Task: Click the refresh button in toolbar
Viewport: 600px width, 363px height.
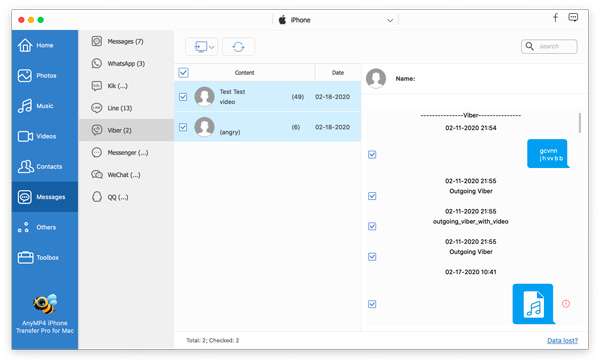Action: [x=238, y=47]
